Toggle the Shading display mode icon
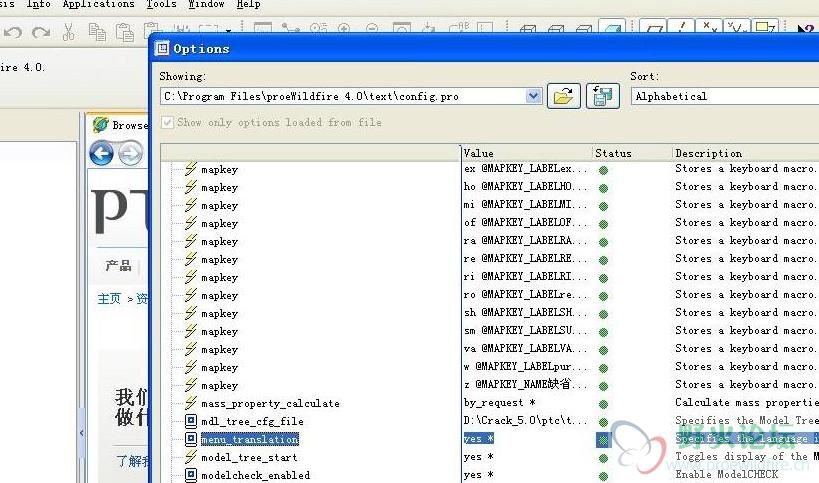The height and width of the screenshot is (483, 819). (x=612, y=27)
